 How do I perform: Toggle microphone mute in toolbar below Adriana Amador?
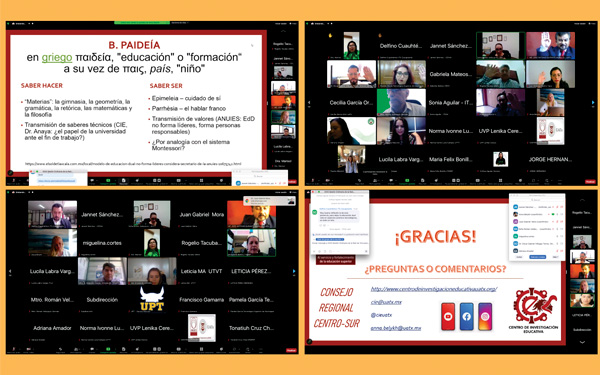coord(14,349)
